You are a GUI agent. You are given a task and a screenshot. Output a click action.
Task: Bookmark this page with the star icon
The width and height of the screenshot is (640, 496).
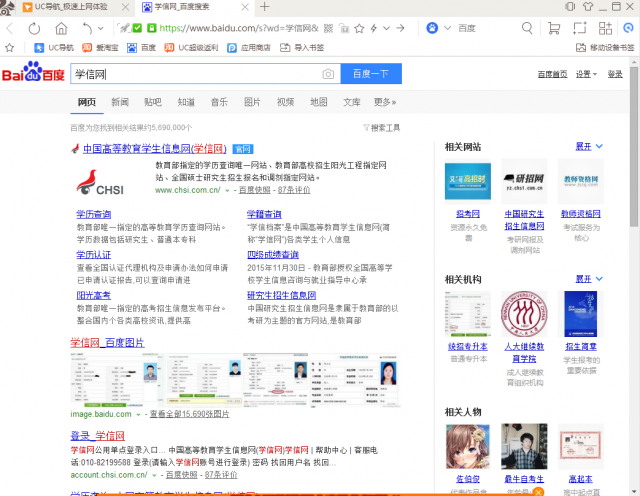(x=359, y=28)
